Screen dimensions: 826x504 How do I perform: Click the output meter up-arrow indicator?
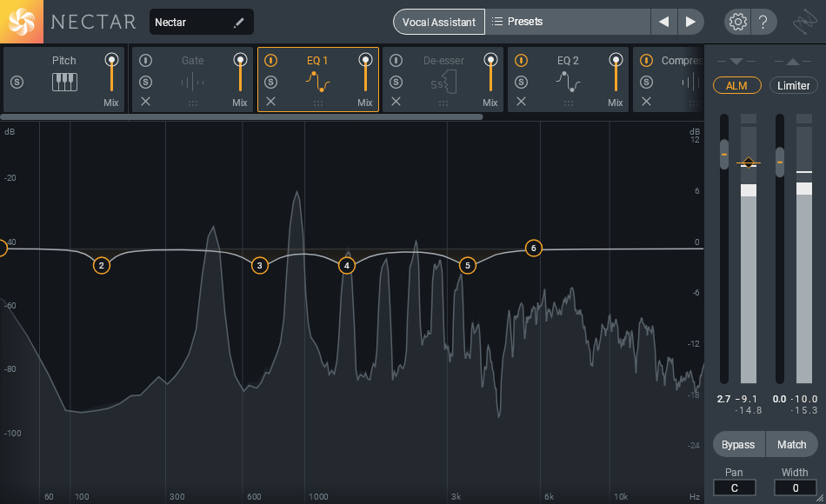pos(792,62)
